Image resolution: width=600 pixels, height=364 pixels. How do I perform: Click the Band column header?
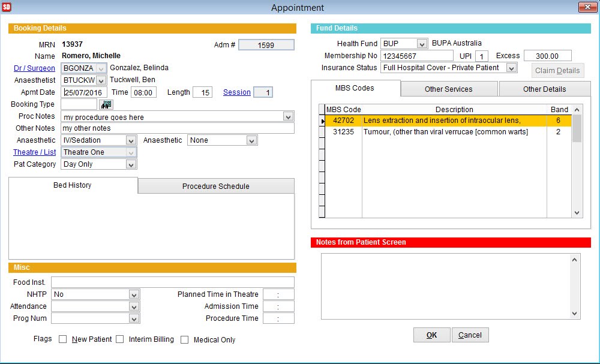559,110
